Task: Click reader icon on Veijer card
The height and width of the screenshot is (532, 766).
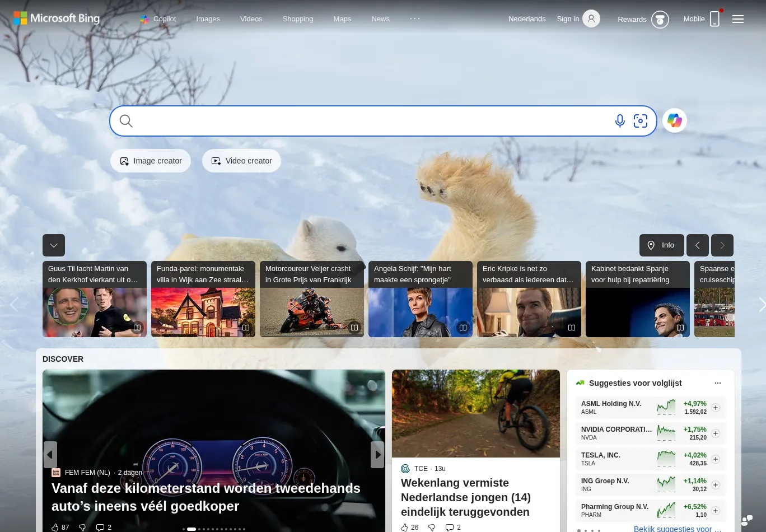Action: coord(354,328)
